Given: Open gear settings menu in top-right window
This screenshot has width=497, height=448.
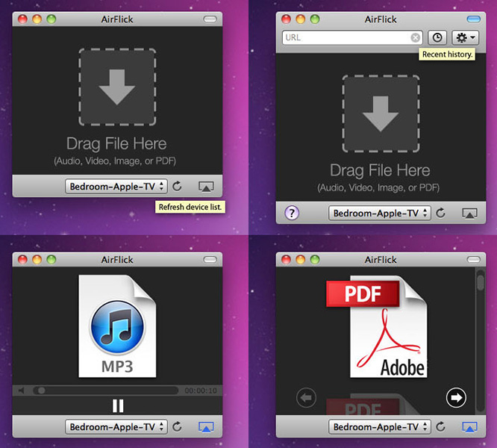Looking at the screenshot, I should click(465, 38).
